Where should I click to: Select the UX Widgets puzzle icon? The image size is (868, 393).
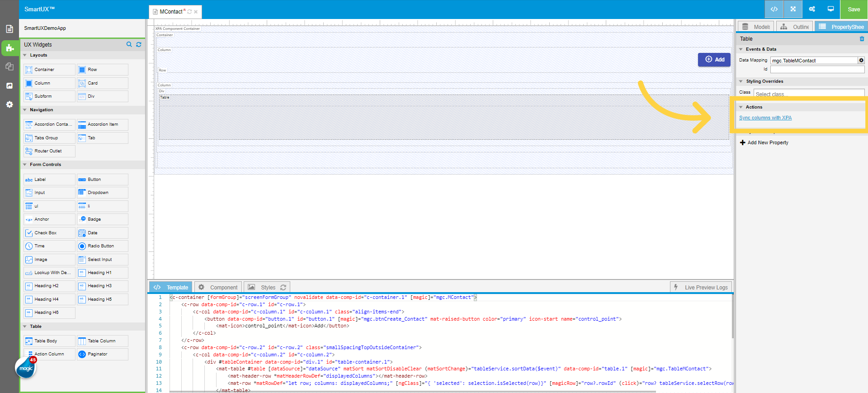(x=9, y=47)
